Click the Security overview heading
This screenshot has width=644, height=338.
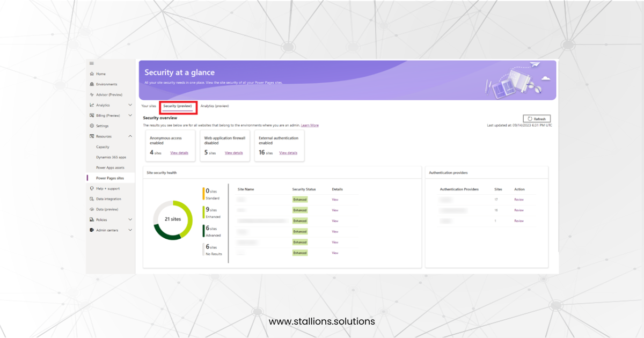pos(160,117)
